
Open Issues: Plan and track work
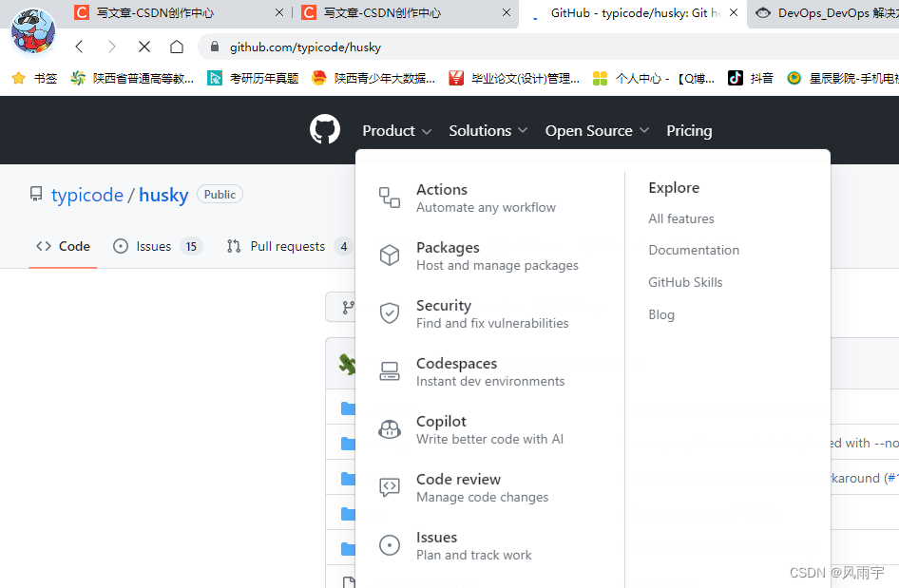point(473,545)
